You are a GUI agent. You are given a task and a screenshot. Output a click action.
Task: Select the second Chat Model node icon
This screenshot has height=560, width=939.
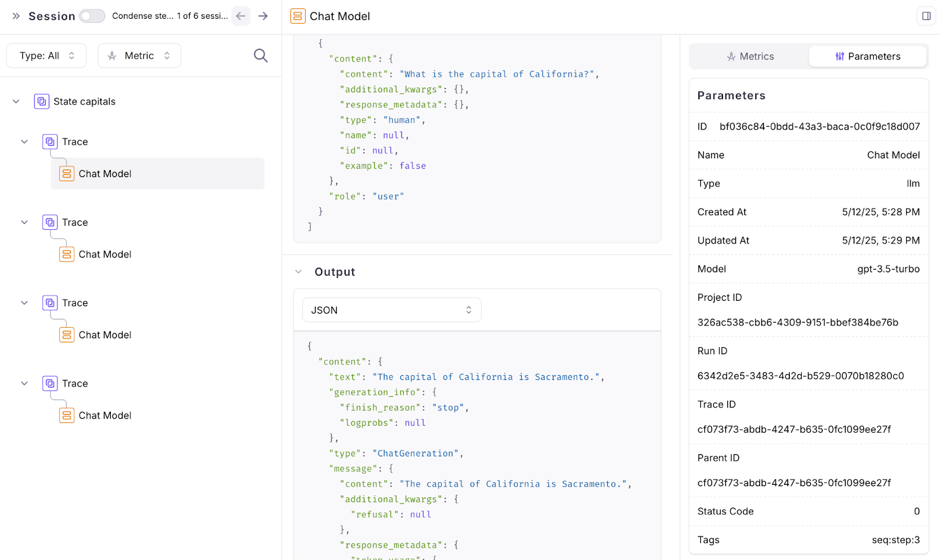(x=67, y=254)
